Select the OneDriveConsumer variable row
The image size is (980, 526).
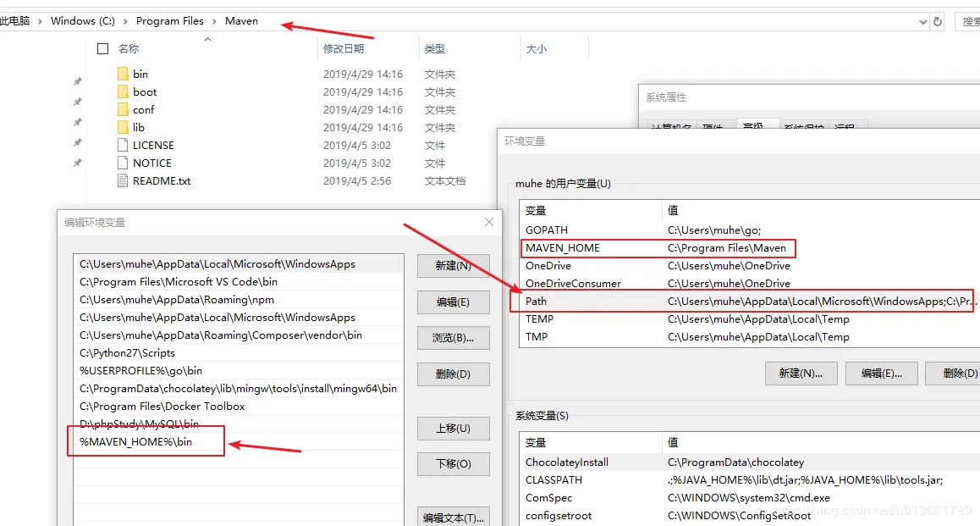(x=749, y=283)
